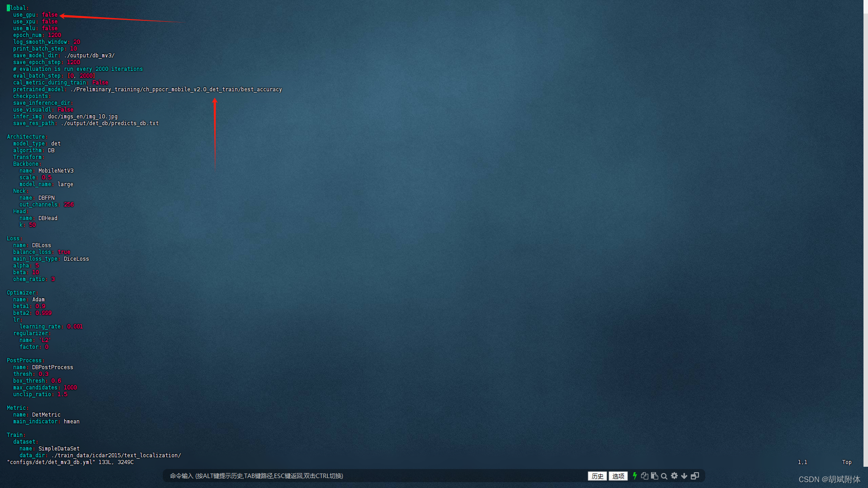
Task: Click the unclip_ratio: 1.5 line
Action: click(x=40, y=394)
